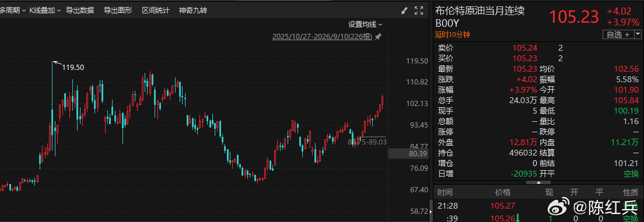The height and width of the screenshot is (222, 644).
Task: Click the large 105.23 last price
Action: point(574,17)
